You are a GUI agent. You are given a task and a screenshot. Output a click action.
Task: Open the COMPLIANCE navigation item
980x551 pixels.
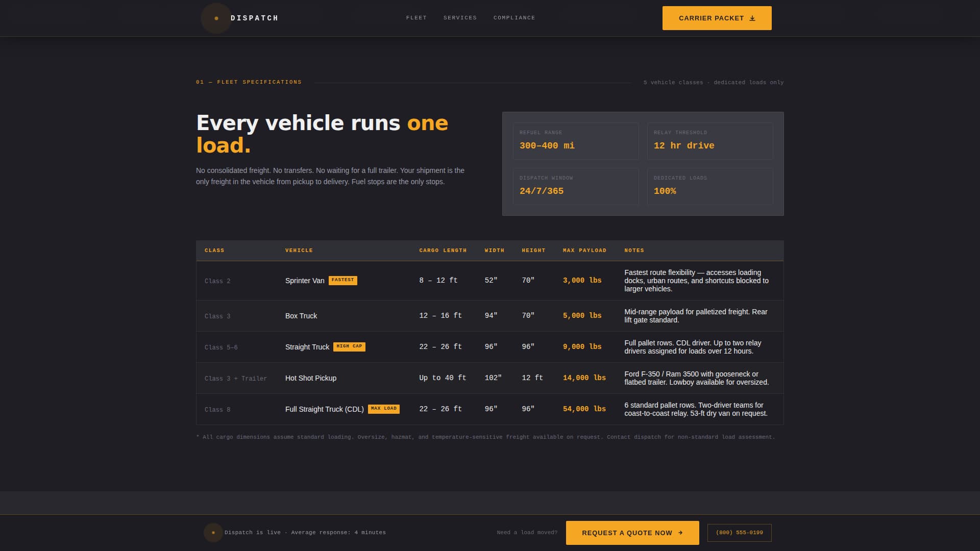[513, 17]
